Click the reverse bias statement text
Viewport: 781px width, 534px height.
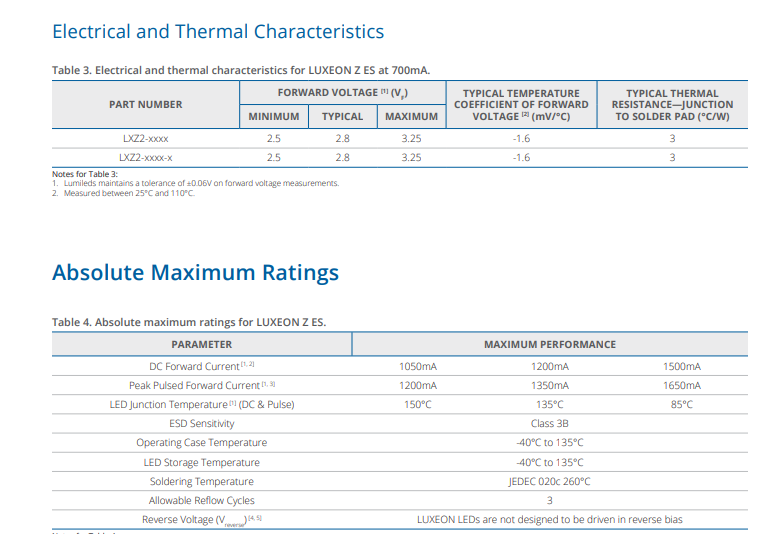pos(550,520)
